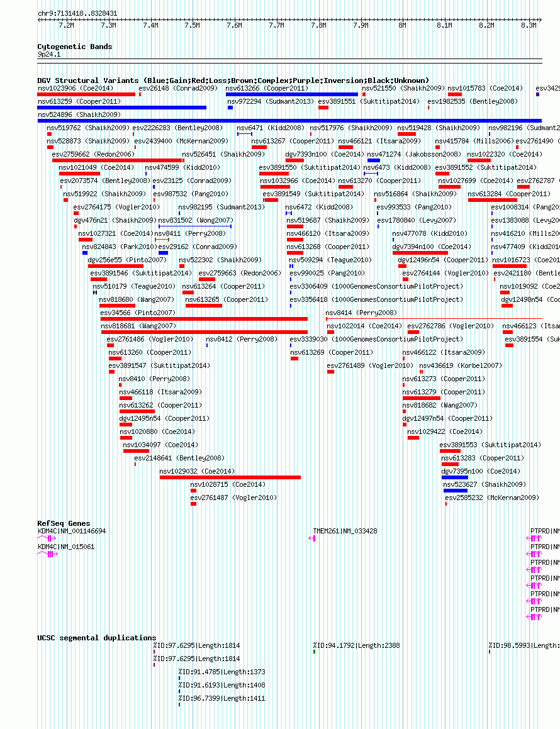Open variant nsv1015783 (Coe2014)
Image resolution: width=560 pixels, height=729 pixels.
click(486, 88)
